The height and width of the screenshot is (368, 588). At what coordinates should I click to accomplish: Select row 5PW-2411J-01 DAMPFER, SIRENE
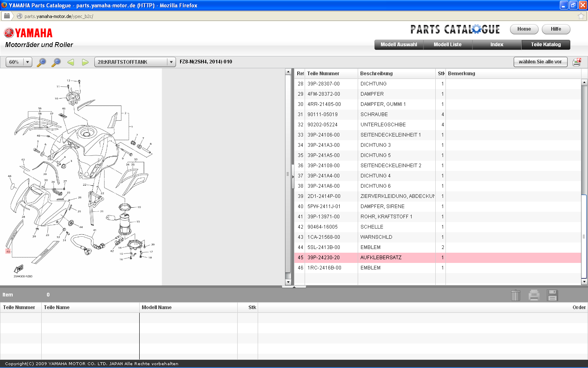click(x=437, y=206)
